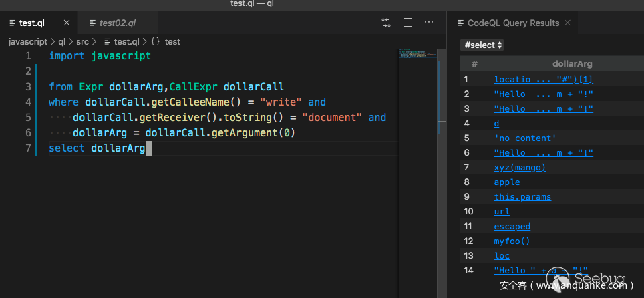Open result link locatio ... "#")[1]
This screenshot has height=298, width=644.
pos(543,80)
